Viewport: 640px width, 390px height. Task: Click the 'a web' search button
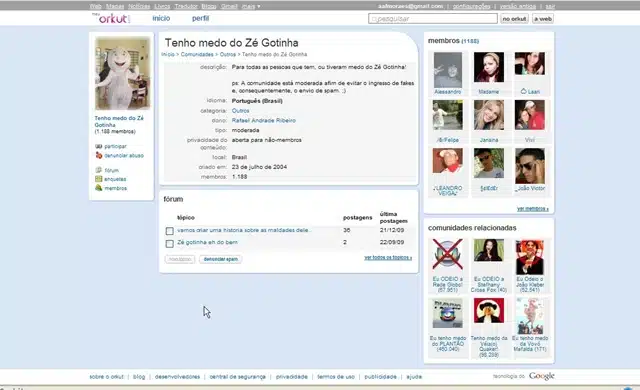point(543,19)
